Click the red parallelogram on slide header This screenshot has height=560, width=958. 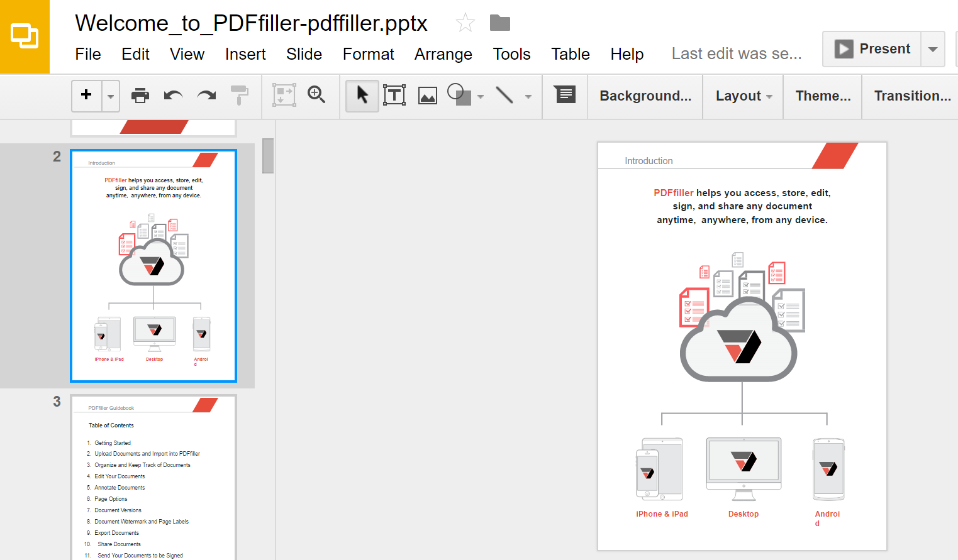point(835,155)
